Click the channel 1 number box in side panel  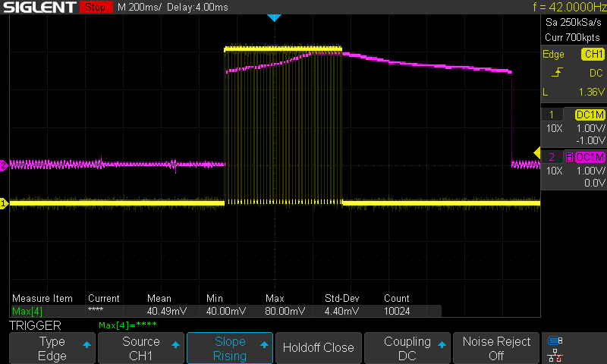click(x=552, y=115)
